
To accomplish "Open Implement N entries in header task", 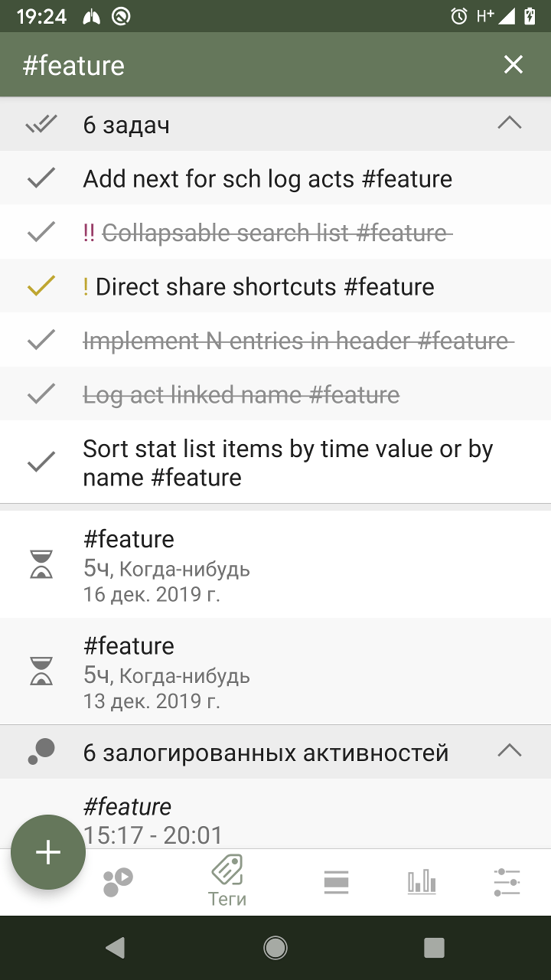I will (295, 341).
